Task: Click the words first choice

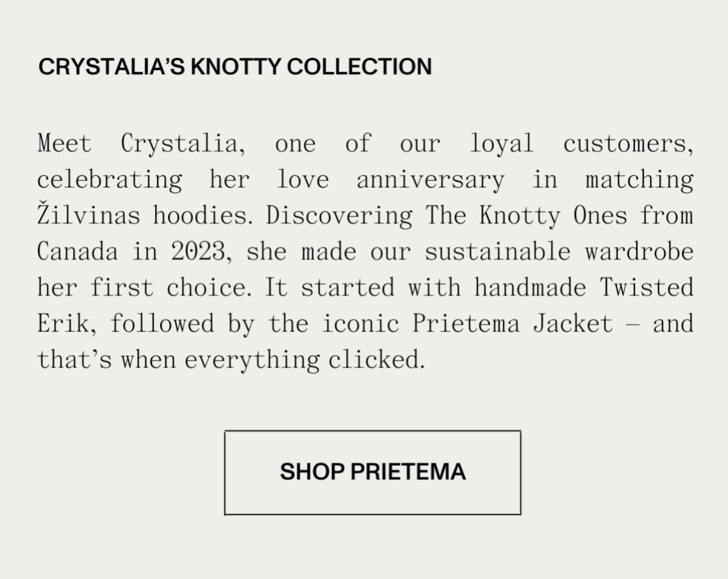Action: tap(168, 288)
